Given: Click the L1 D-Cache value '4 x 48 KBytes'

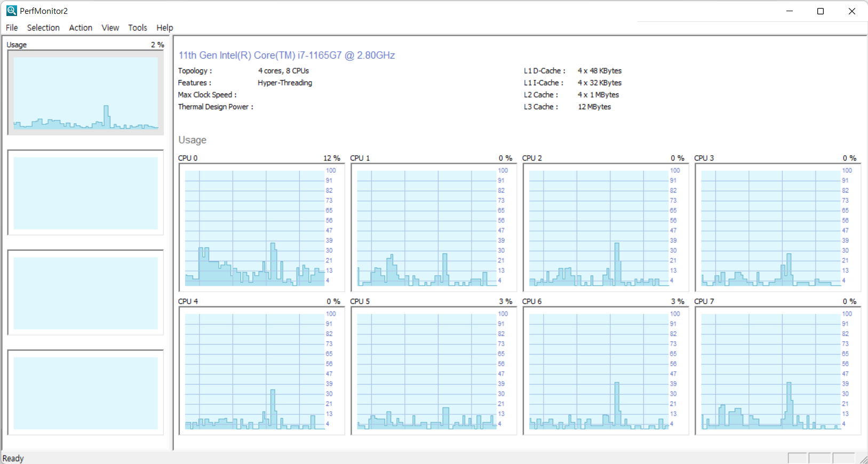Looking at the screenshot, I should click(600, 71).
